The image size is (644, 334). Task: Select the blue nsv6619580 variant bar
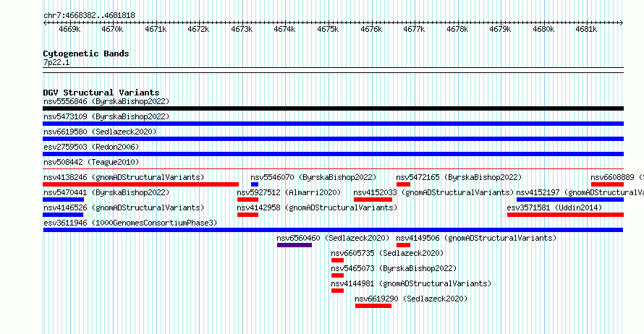tap(333, 139)
